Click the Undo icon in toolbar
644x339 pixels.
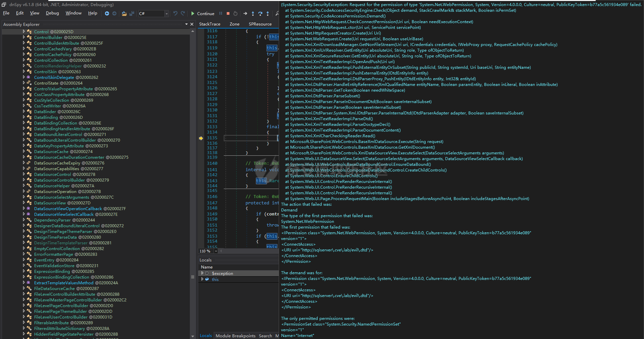pos(175,13)
